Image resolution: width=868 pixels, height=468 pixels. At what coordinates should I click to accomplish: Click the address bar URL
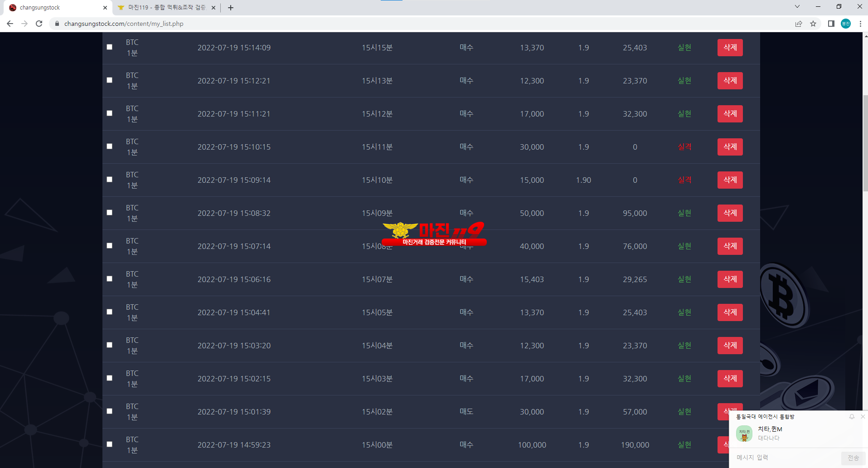click(x=124, y=24)
